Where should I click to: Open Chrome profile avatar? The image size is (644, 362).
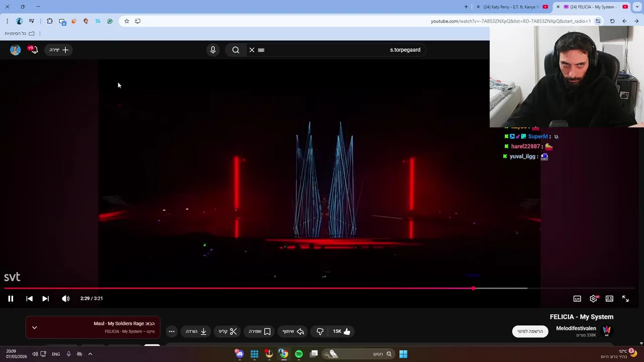pyautogui.click(x=19, y=21)
